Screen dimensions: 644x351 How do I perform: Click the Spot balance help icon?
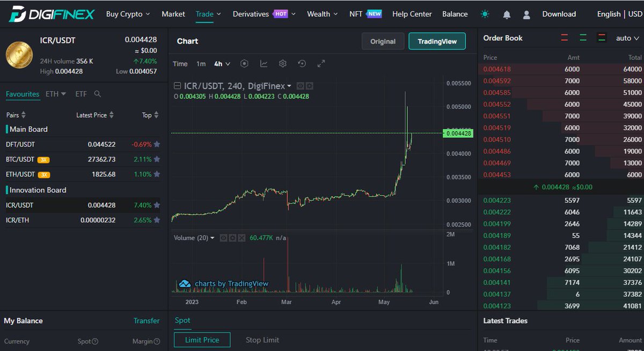tap(96, 341)
